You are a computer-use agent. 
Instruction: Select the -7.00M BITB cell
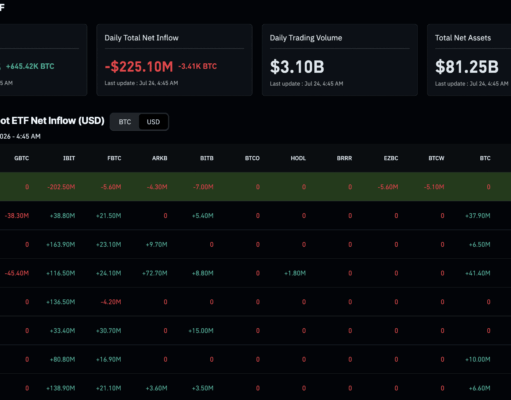point(203,187)
